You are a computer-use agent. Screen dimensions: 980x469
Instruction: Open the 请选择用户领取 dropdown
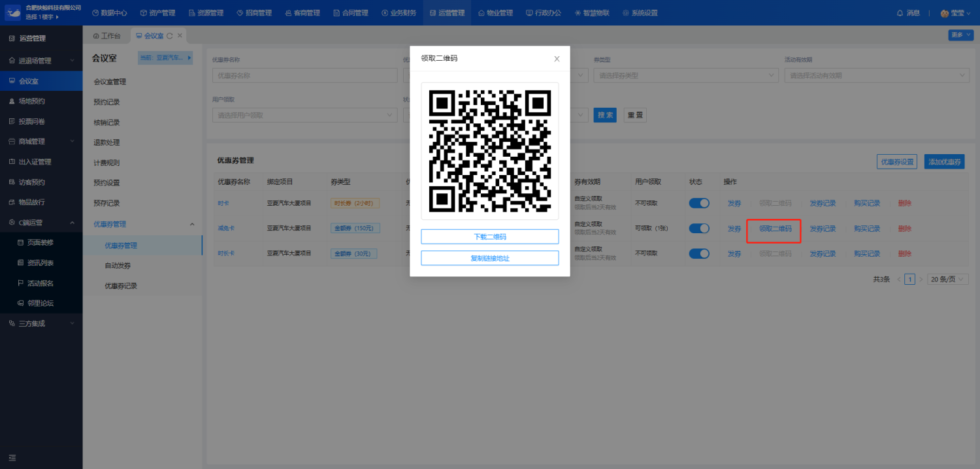coord(304,116)
